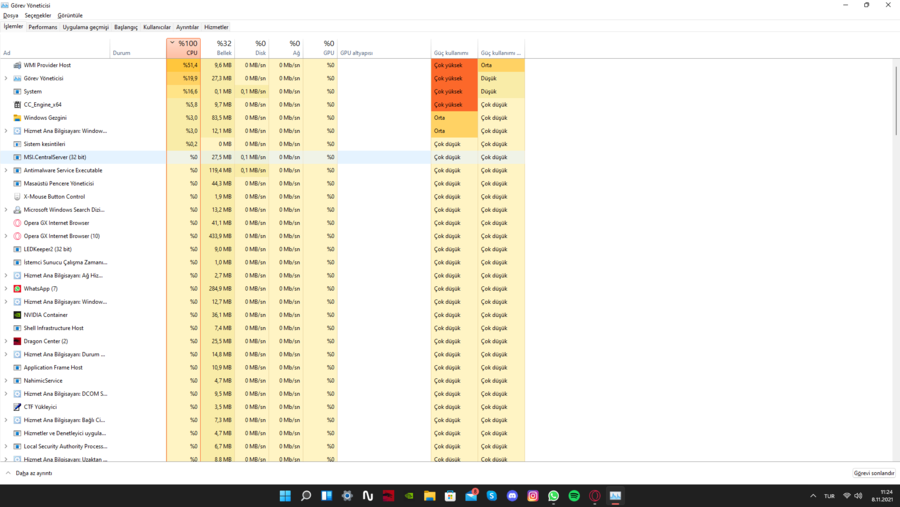This screenshot has width=900, height=507.
Task: Select the WMI Provider Host process icon
Action: click(17, 65)
